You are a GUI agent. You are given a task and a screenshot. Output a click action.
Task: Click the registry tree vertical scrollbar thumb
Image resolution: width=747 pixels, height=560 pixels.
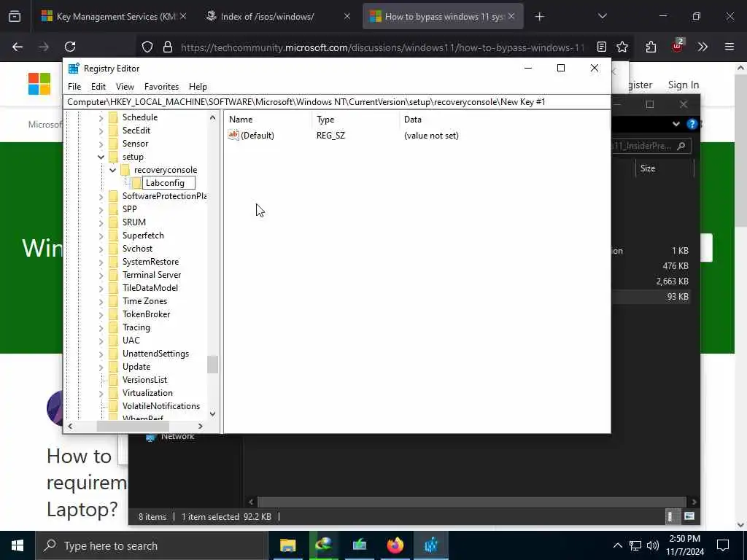point(212,365)
